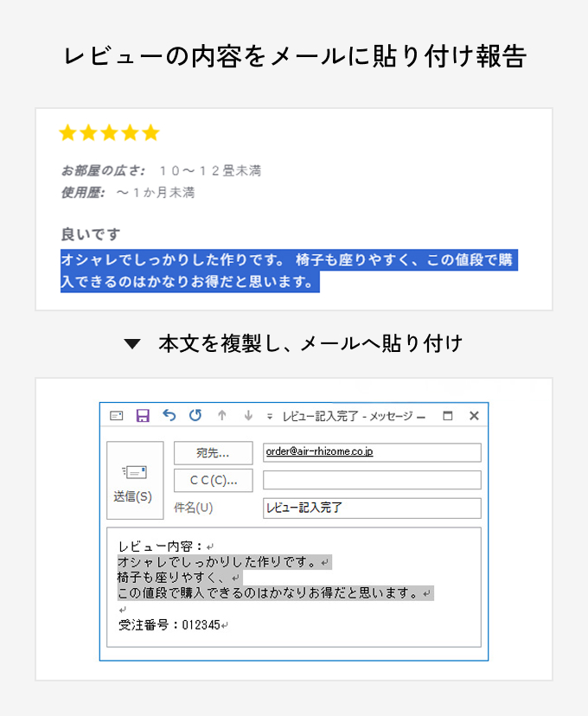588x716 pixels.
Task: Click the CC(C)... button
Action: [x=213, y=480]
